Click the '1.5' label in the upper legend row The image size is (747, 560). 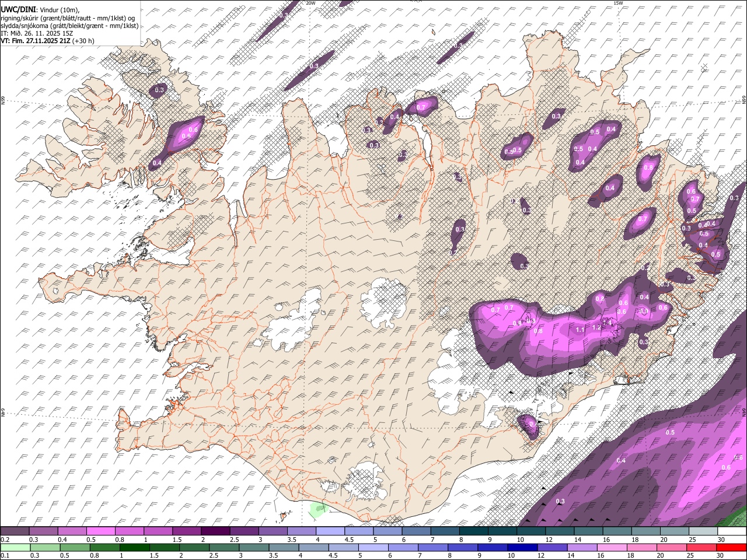[176, 540]
